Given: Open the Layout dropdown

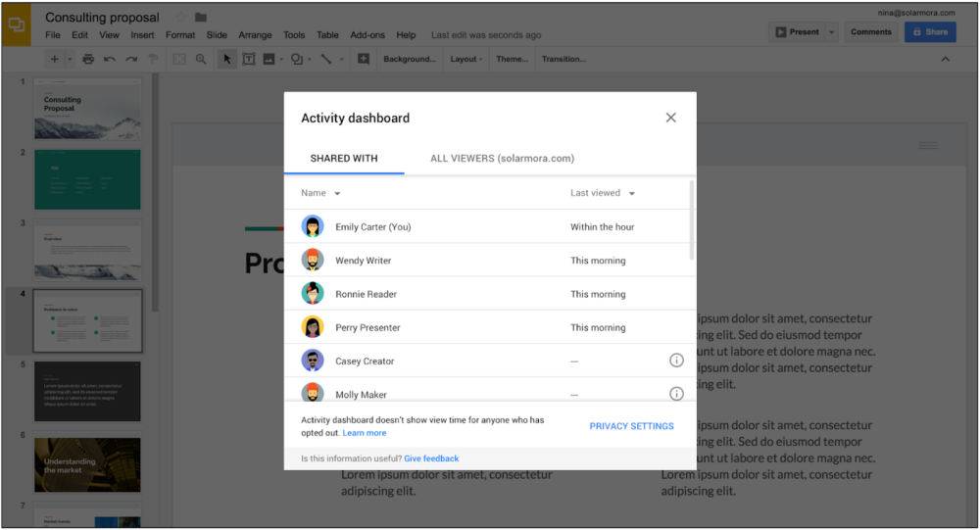Looking at the screenshot, I should click(x=466, y=59).
